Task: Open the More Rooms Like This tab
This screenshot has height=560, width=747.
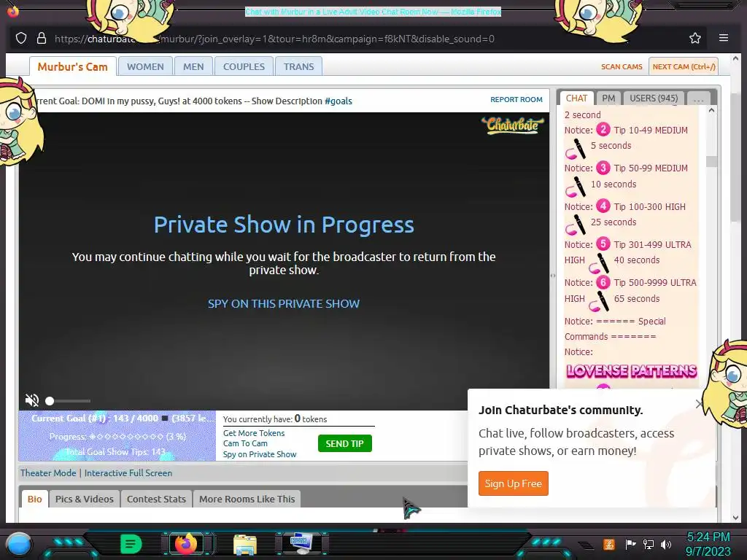Action: click(x=247, y=499)
